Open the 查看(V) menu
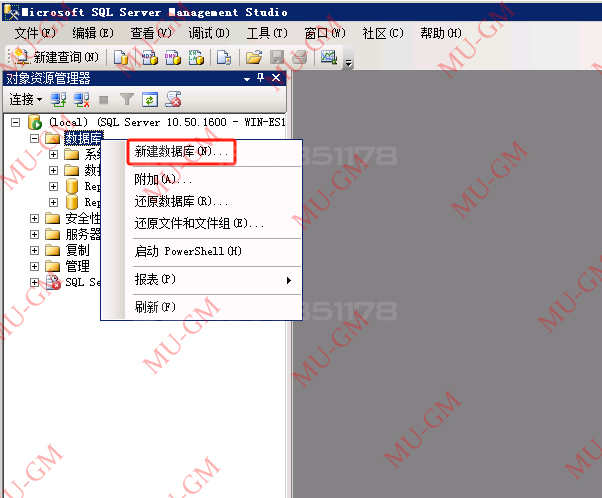 click(x=151, y=33)
